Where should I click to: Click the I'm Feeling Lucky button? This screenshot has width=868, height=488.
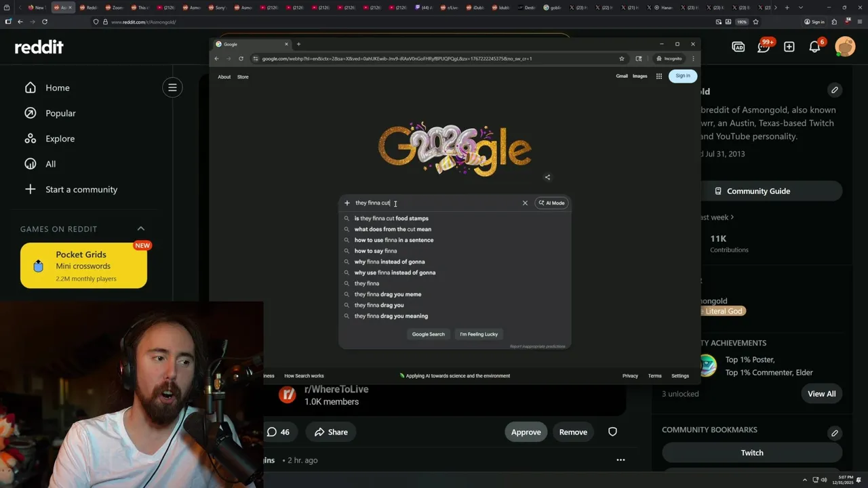click(x=479, y=334)
